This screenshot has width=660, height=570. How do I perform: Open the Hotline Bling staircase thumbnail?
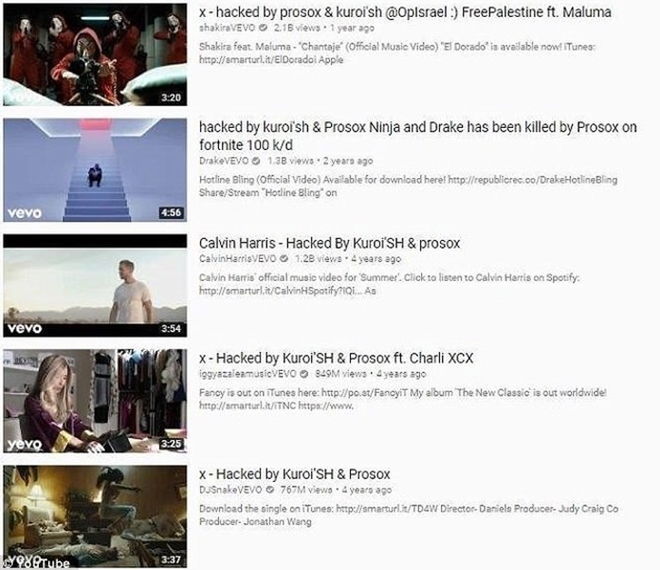pos(95,170)
